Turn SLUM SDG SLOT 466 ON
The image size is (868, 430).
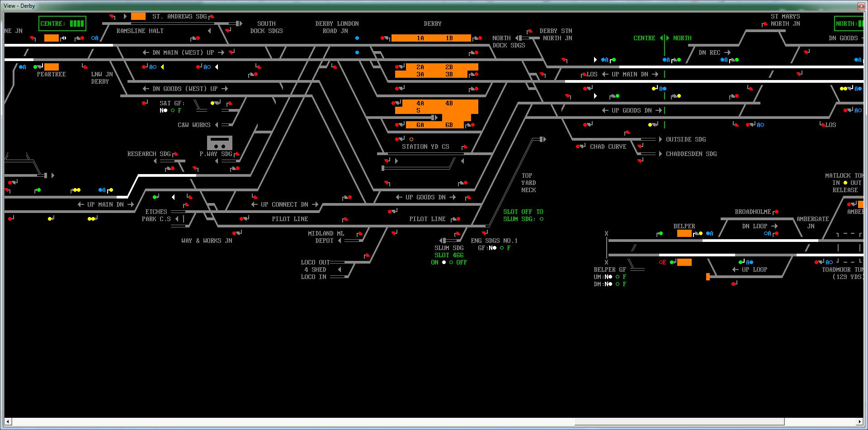[x=444, y=262]
